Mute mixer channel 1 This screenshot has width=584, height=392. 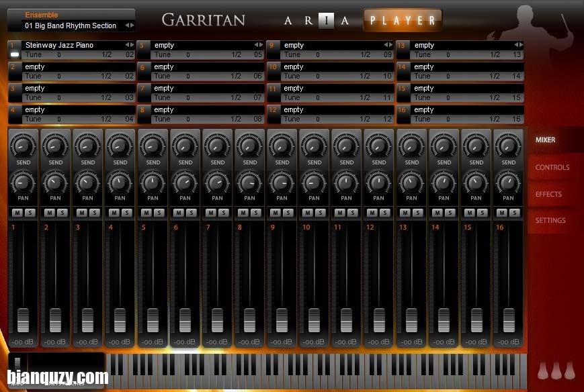17,213
